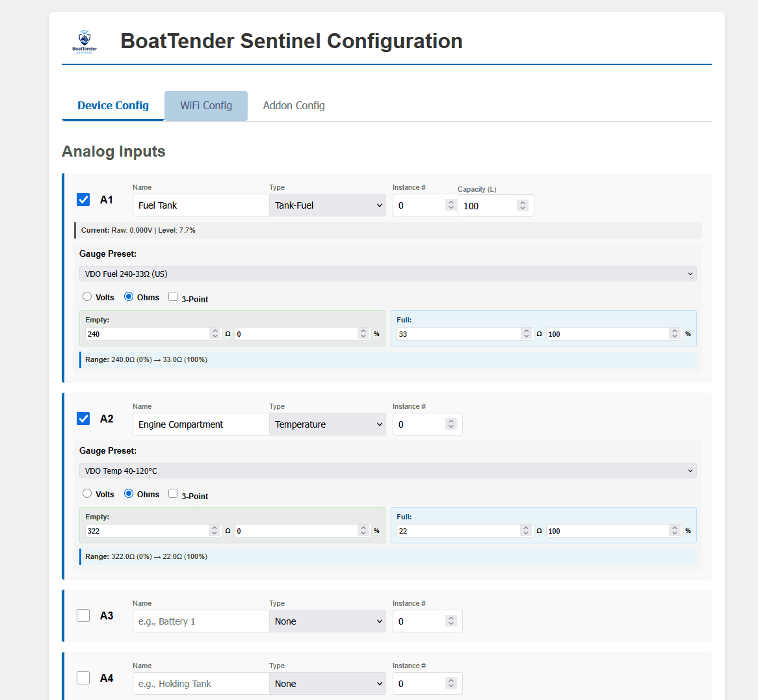Click the BoatTender Sentinel logo
Screen dimensions: 758x700
pyautogui.click(x=84, y=41)
